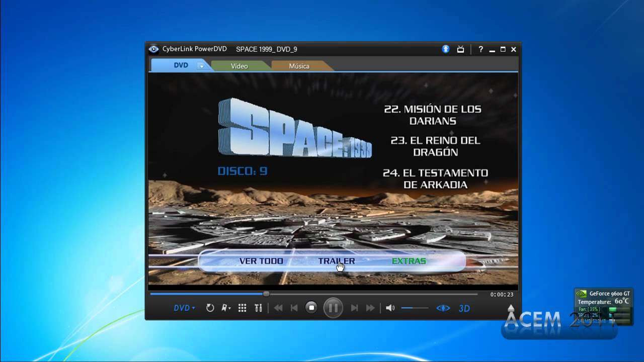Stop playback
Viewport: 644px width, 362px height.
311,308
